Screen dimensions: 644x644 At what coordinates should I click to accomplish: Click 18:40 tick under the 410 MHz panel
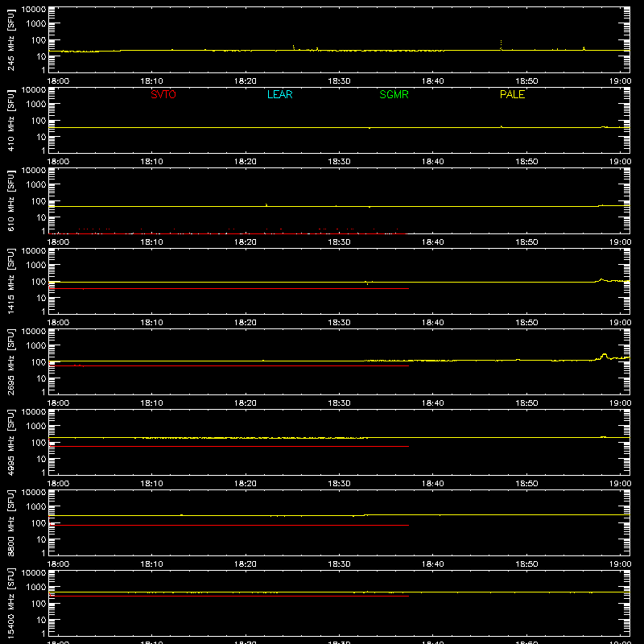433,162
